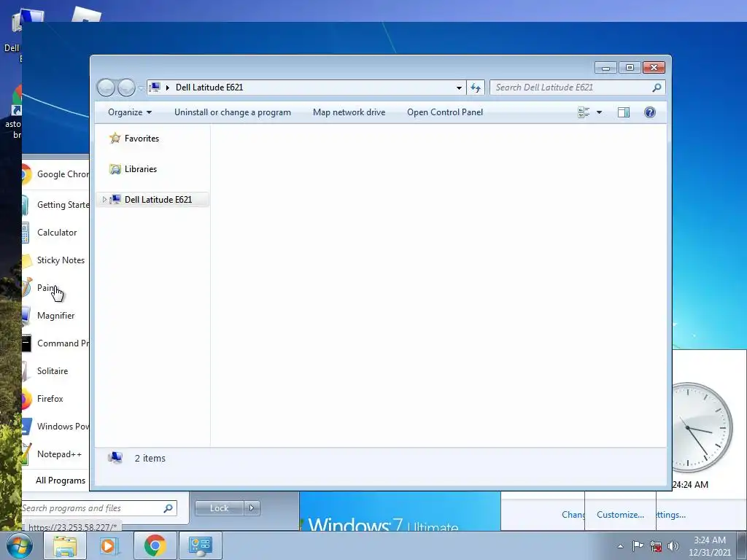Click the search magnifier icon in Explorer
The image size is (747, 560).
pos(657,87)
